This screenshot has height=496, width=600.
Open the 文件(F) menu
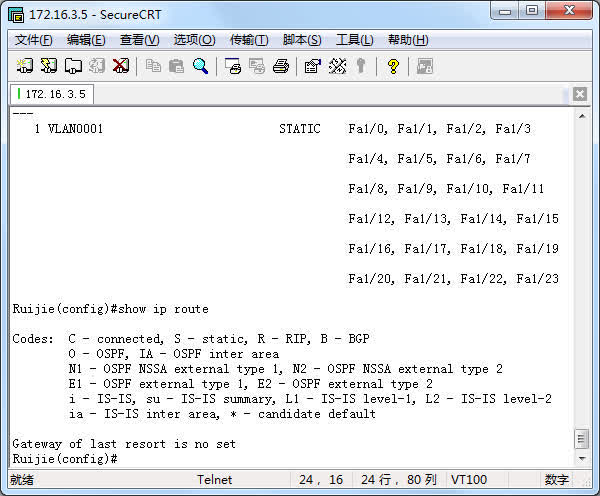click(x=33, y=40)
